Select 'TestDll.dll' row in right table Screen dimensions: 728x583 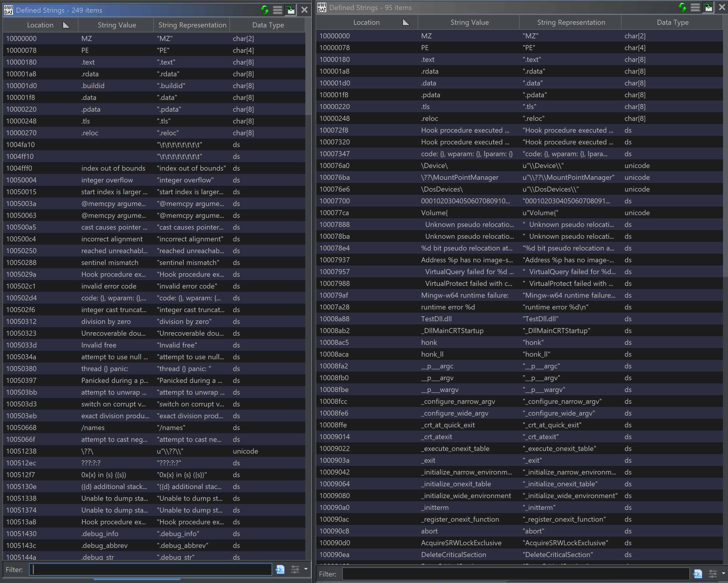tap(520, 319)
